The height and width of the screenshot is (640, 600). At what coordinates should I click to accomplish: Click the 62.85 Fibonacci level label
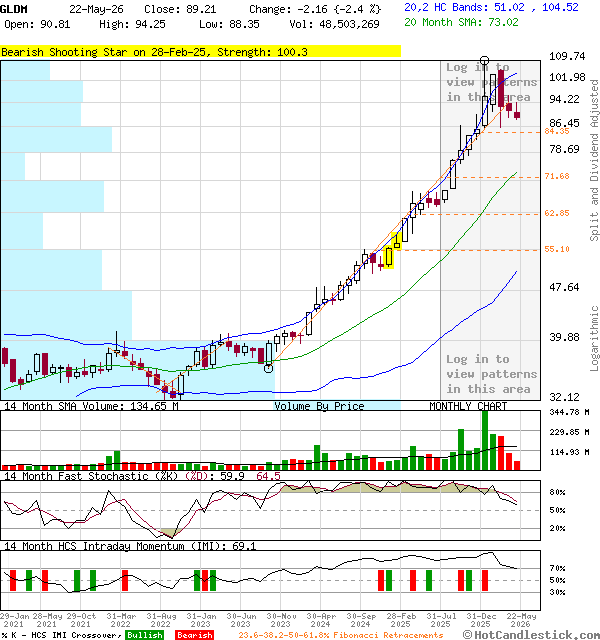point(557,213)
